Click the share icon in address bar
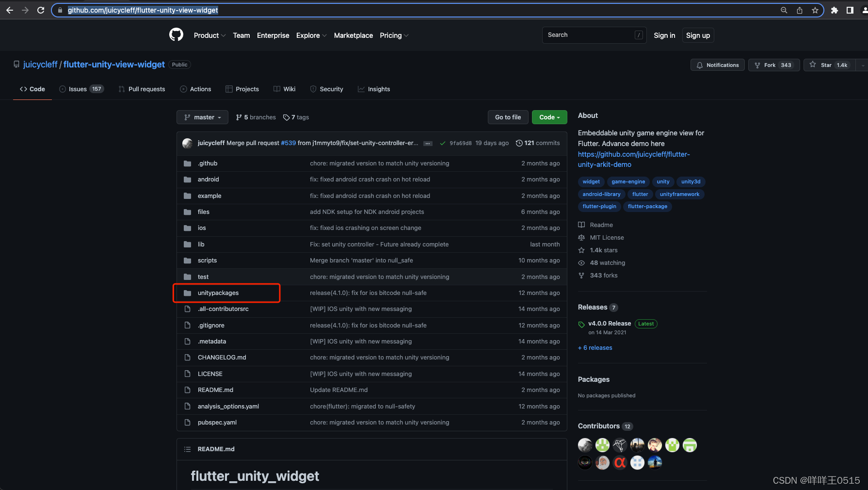 pyautogui.click(x=800, y=10)
